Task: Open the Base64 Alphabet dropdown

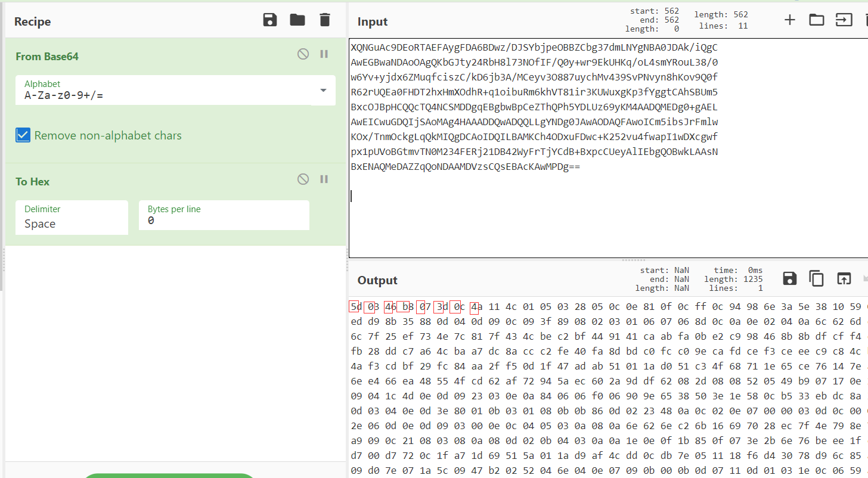Action: point(324,91)
